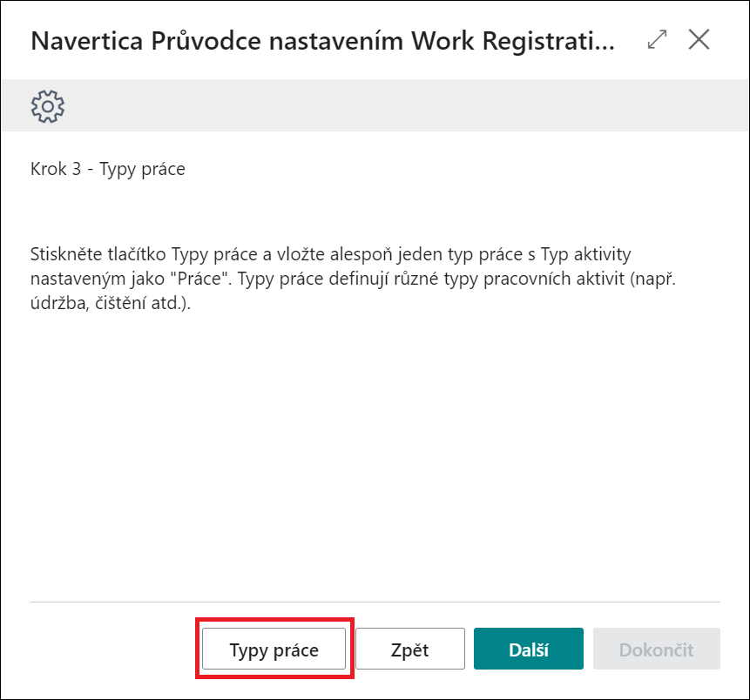Click the quoted word "Práce" in the instructions

[201, 279]
